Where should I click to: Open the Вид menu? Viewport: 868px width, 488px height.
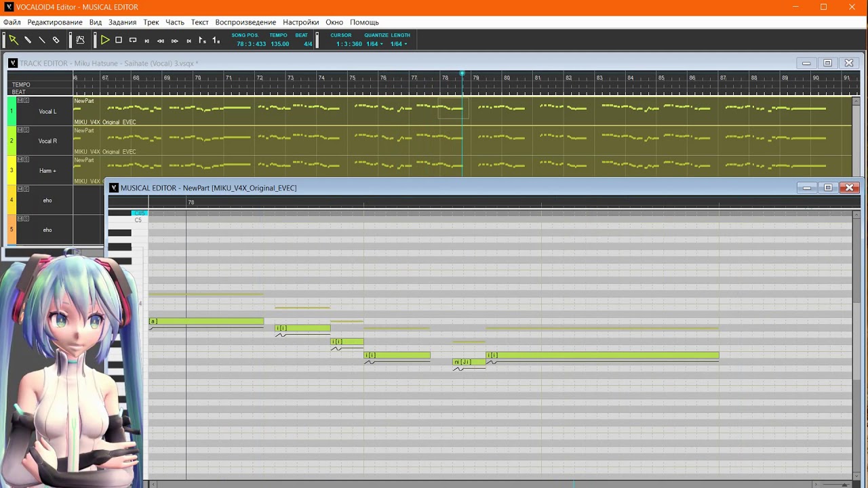[x=96, y=22]
